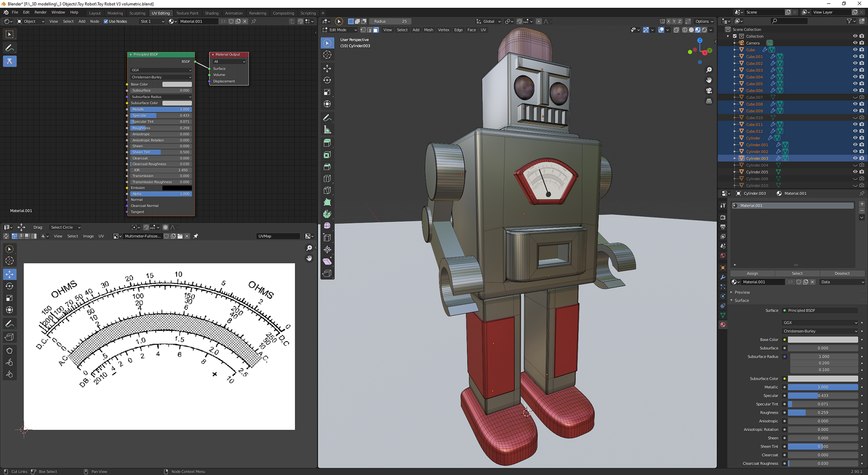This screenshot has height=475, width=868.
Task: Select the Measure tool in 3D viewport
Action: (x=327, y=130)
